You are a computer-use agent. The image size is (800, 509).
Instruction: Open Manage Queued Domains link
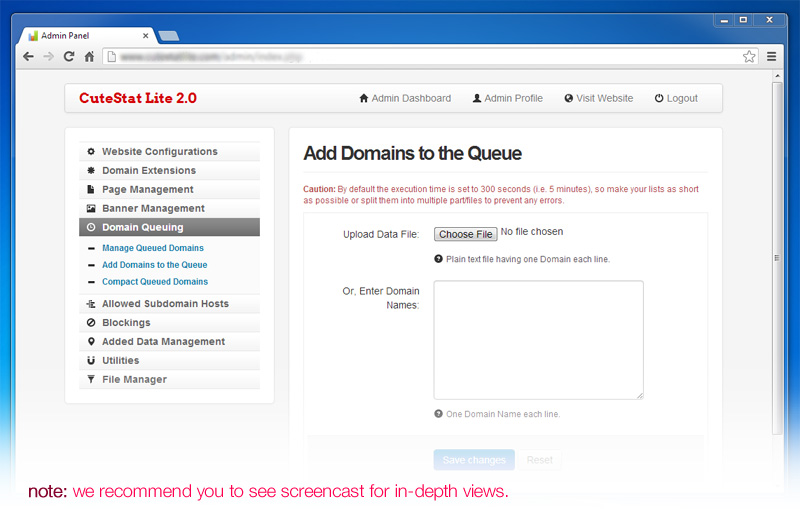click(x=153, y=248)
